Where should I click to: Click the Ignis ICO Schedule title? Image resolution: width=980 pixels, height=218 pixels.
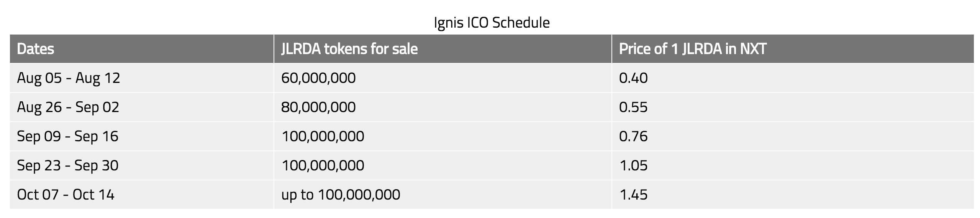pos(492,23)
